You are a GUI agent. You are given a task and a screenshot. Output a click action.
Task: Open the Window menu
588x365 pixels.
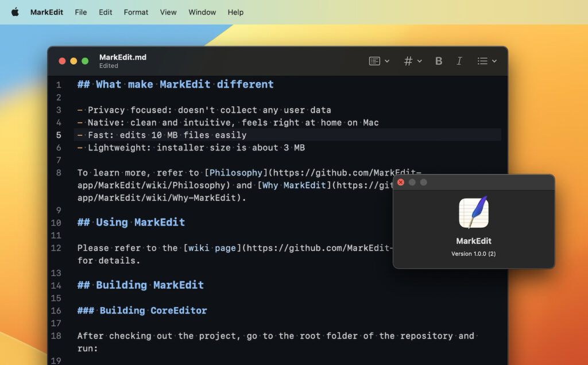point(202,11)
